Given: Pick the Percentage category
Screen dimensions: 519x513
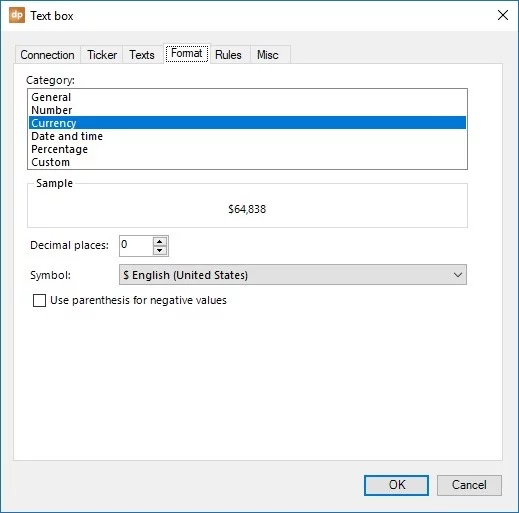Looking at the screenshot, I should (247, 149).
